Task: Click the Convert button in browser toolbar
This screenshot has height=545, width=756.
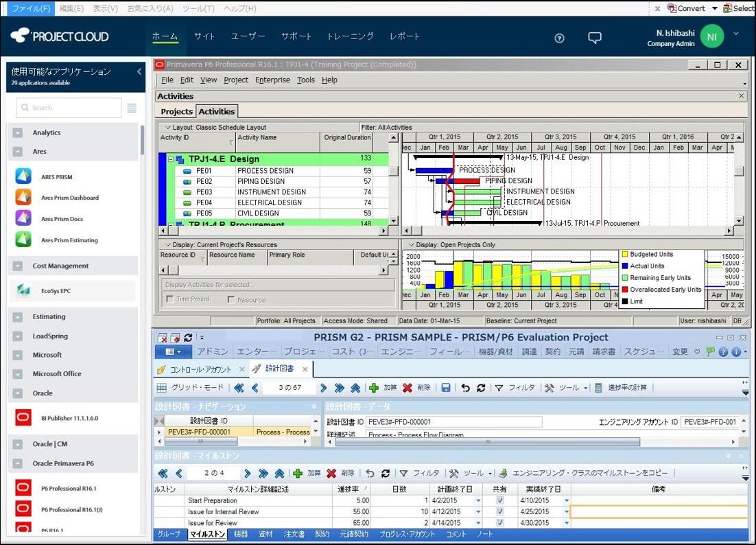Action: coord(687,8)
